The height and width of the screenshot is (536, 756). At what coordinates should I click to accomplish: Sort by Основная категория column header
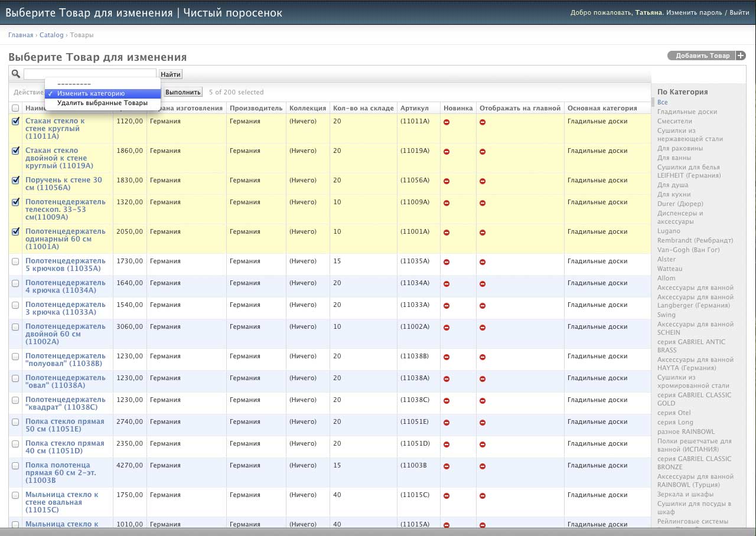pyautogui.click(x=602, y=108)
